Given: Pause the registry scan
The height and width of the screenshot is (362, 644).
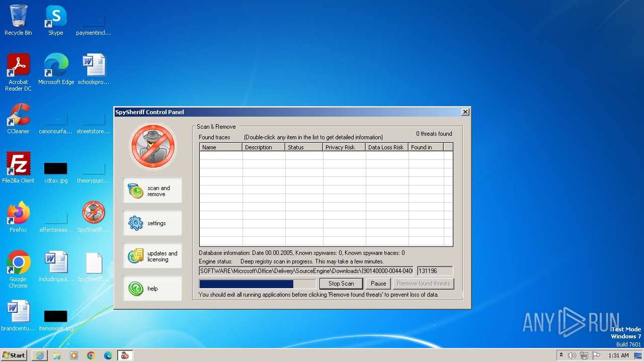Looking at the screenshot, I should pos(378,284).
